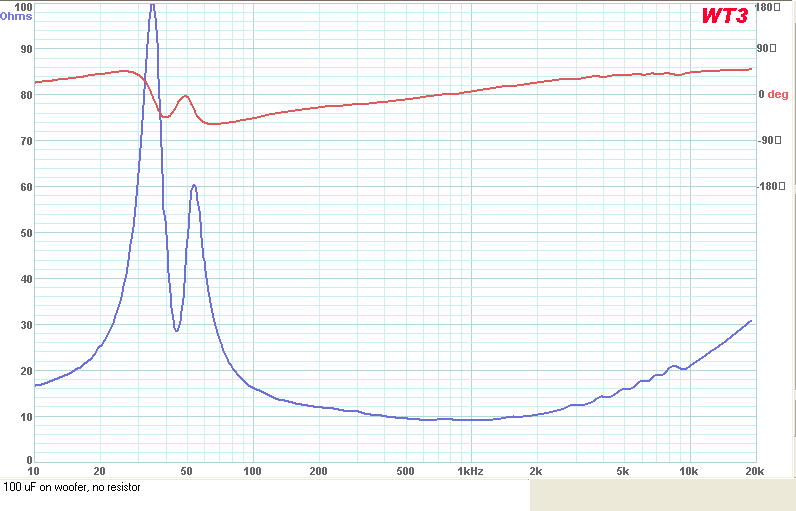The width and height of the screenshot is (796, 511).
Task: Click the Ohms axis unit label
Action: point(16,16)
